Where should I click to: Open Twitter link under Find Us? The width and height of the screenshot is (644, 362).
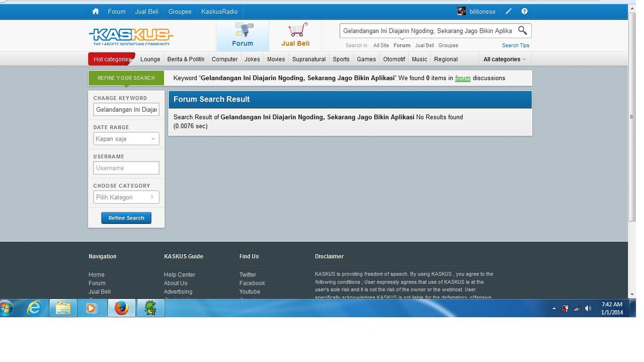pyautogui.click(x=248, y=275)
